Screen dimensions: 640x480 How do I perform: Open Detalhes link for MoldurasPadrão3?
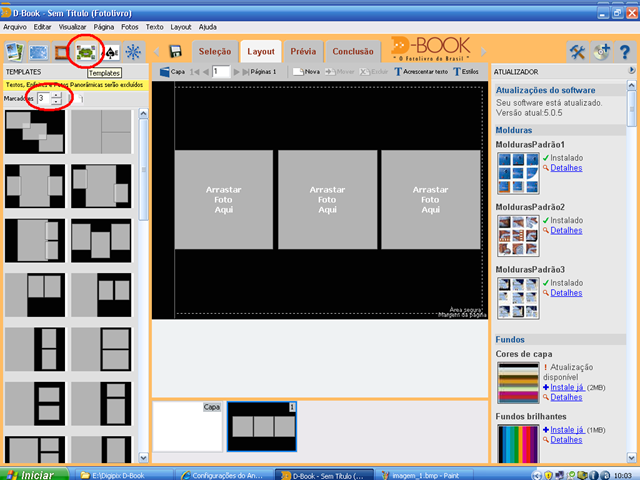[x=566, y=293]
